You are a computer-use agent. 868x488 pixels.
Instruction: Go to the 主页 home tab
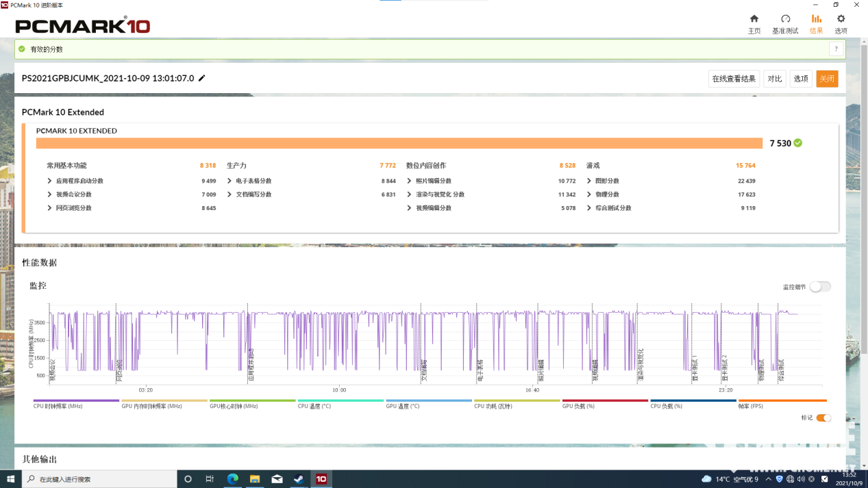point(754,24)
